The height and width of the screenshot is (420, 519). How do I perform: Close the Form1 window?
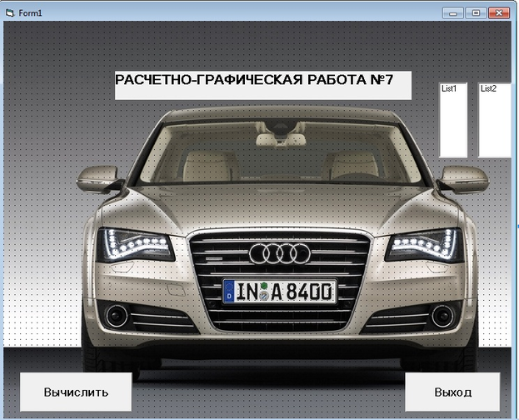[x=499, y=13]
